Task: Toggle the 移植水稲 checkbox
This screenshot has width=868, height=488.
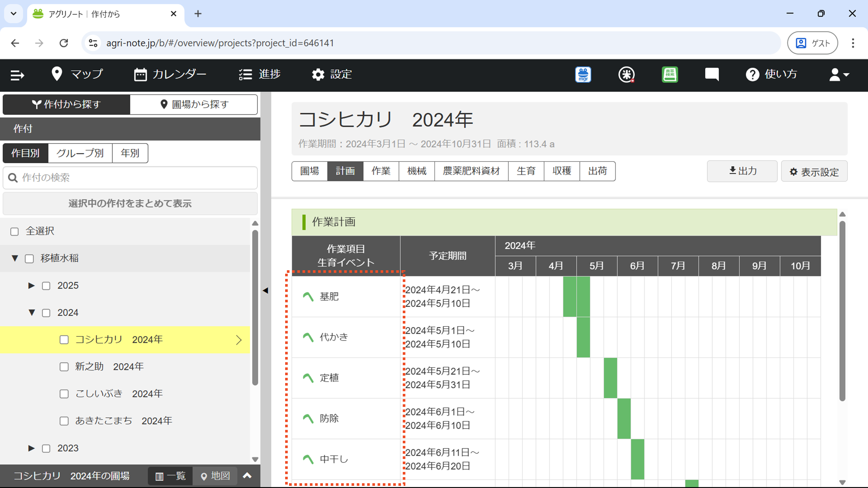Action: click(x=30, y=259)
